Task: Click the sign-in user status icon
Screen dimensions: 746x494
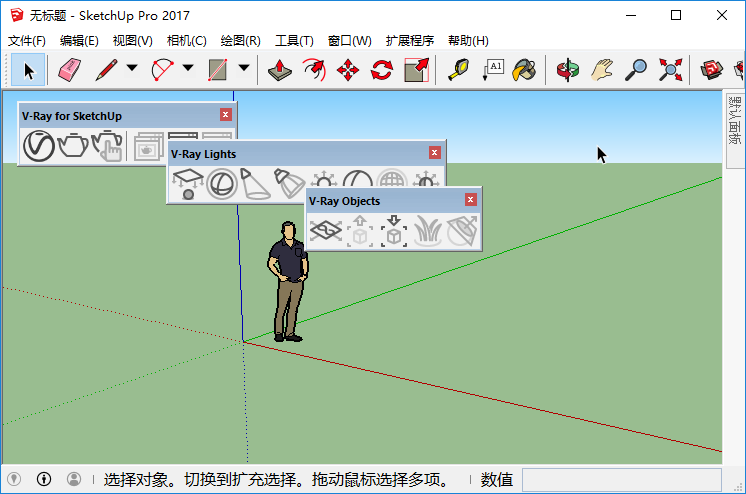Action: coord(74,479)
